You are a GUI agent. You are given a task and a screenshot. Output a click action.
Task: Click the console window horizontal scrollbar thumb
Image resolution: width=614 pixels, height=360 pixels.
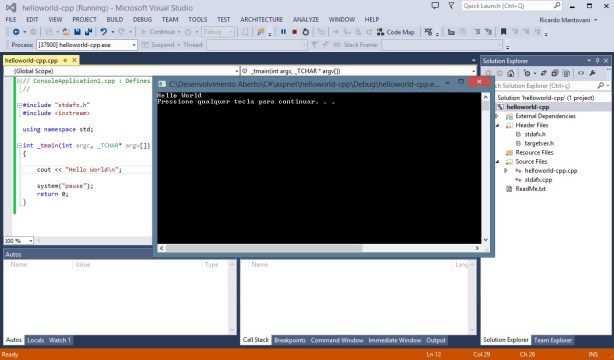coord(264,248)
